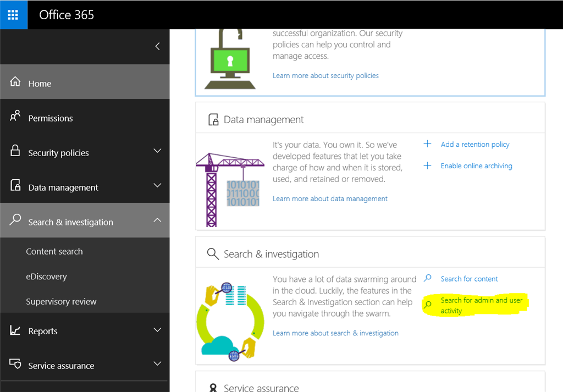Click the Service assurance card heading
The width and height of the screenshot is (563, 392).
point(261,388)
